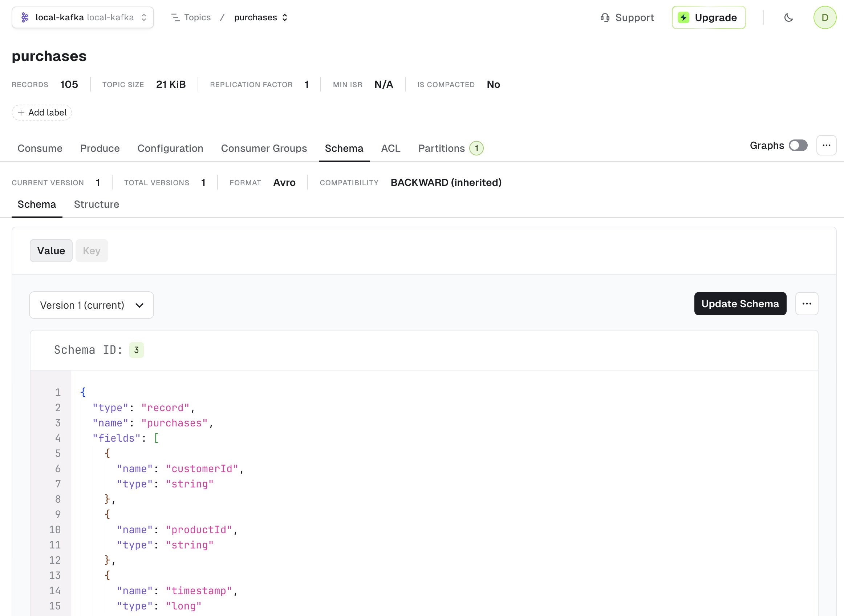
Task: Open the Support link
Action: (628, 17)
